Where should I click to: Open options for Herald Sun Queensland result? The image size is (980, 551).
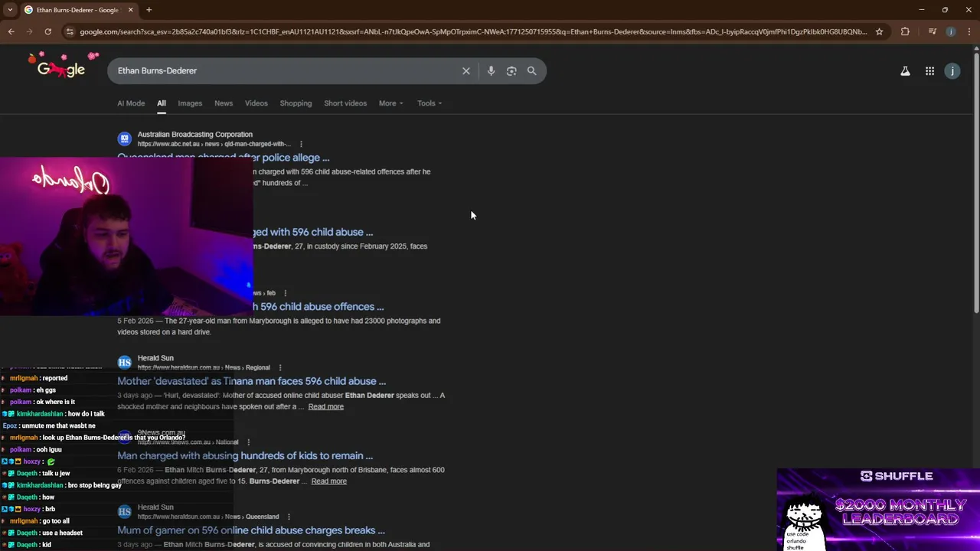coord(289,517)
